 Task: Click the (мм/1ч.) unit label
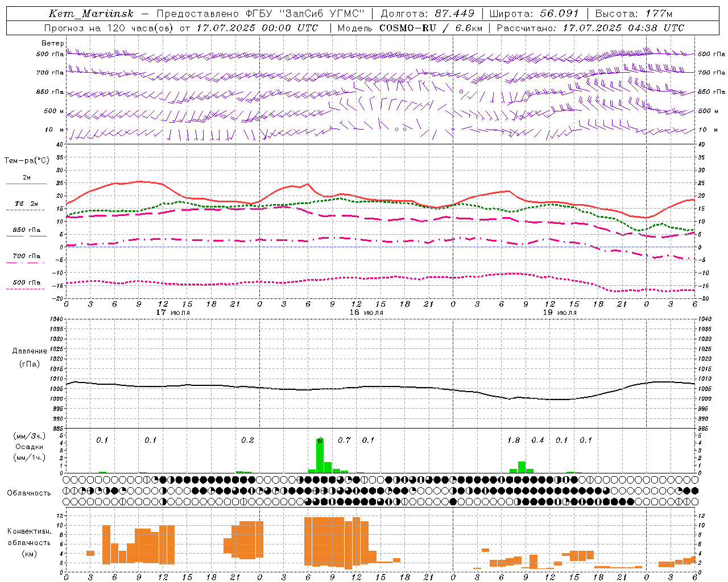pos(30,458)
